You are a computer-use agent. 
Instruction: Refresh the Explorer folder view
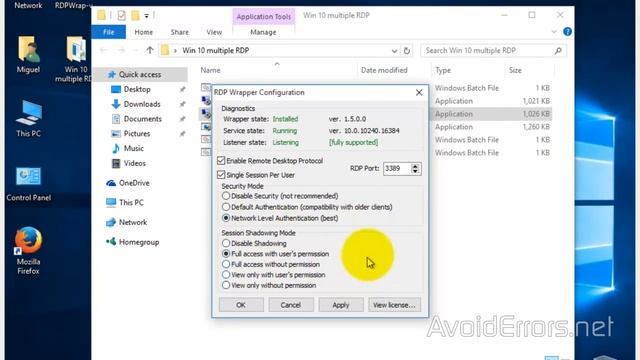[x=407, y=51]
